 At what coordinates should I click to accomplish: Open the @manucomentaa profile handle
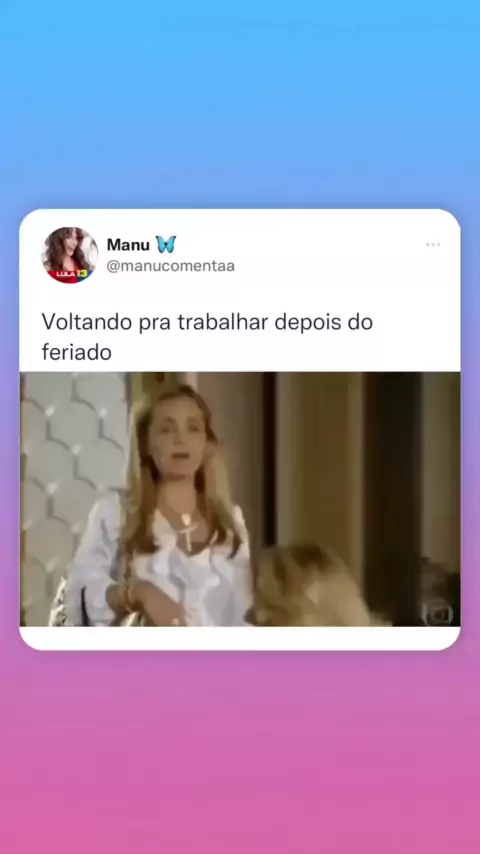(x=171, y=266)
